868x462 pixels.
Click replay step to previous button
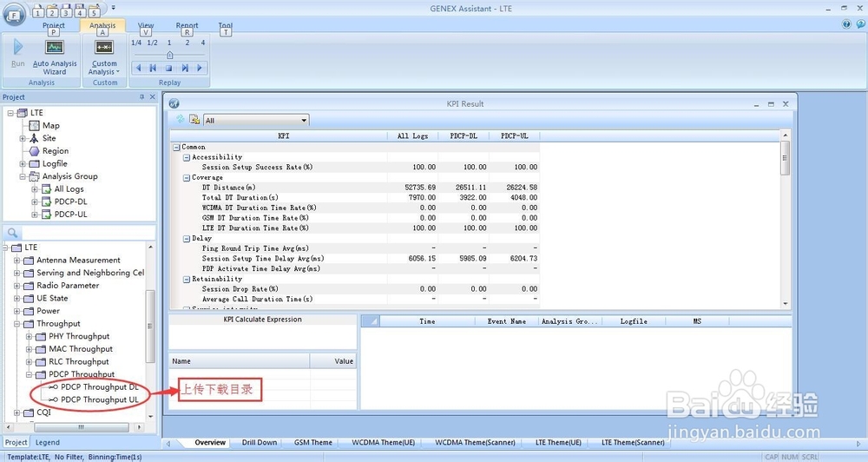[154, 68]
